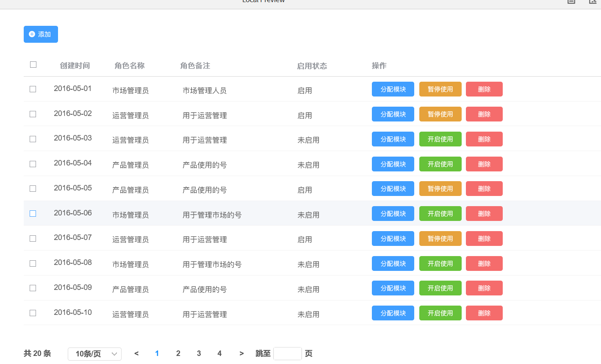The height and width of the screenshot is (364, 601).
Task: Click the 添加 add button
Action: tap(41, 34)
